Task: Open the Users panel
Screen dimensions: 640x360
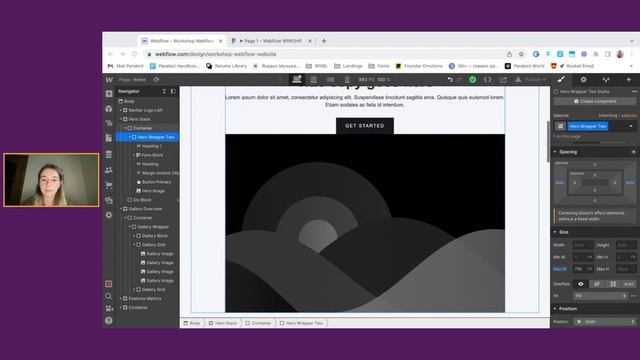Action: point(109,170)
